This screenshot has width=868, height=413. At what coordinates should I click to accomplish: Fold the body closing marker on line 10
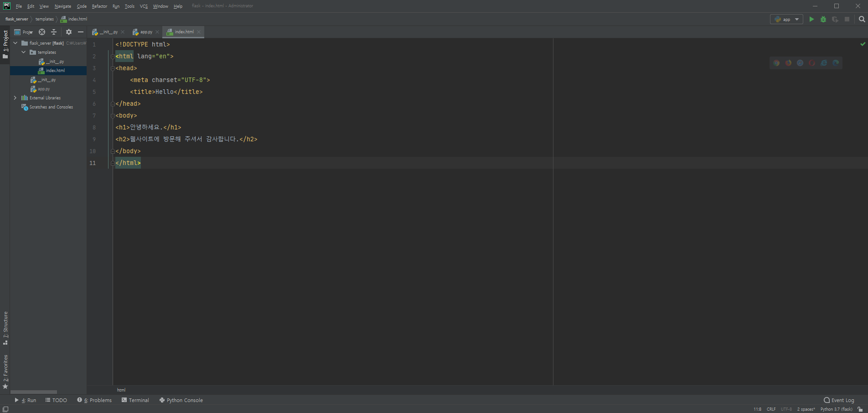(x=113, y=151)
